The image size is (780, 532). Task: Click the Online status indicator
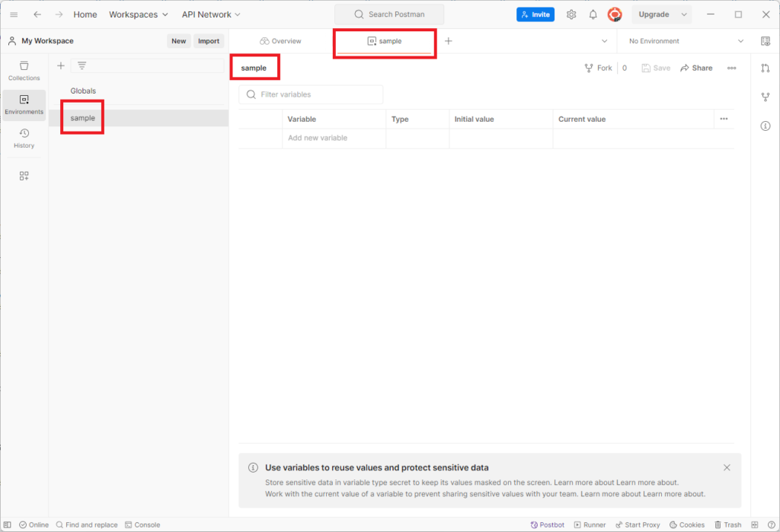pos(34,524)
